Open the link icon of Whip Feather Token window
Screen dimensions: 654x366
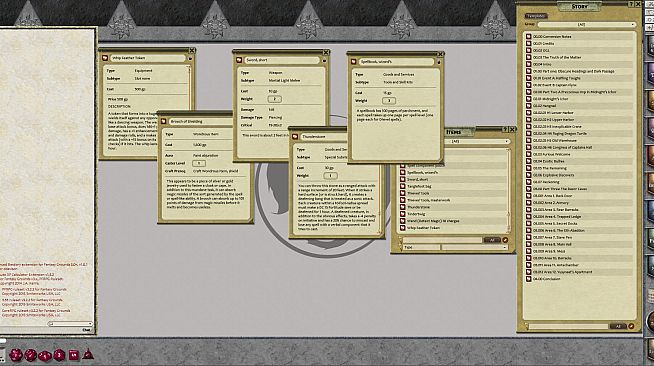pos(105,58)
